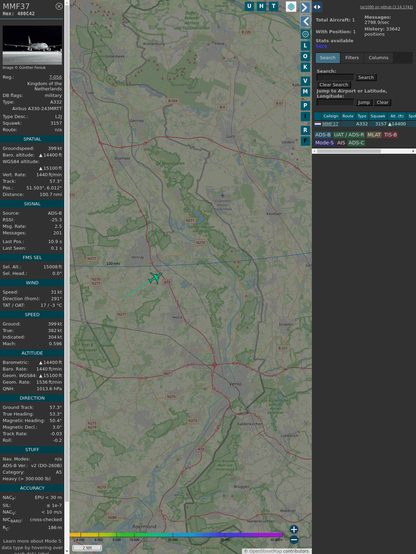Click the altitude color scale bar
The width and height of the screenshot is (416, 554).
[176, 535]
